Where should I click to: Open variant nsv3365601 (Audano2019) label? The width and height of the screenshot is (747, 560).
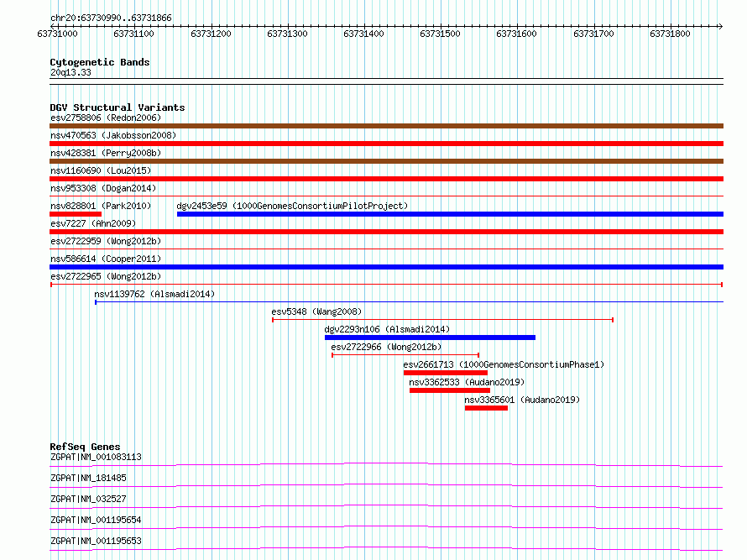[x=522, y=400]
